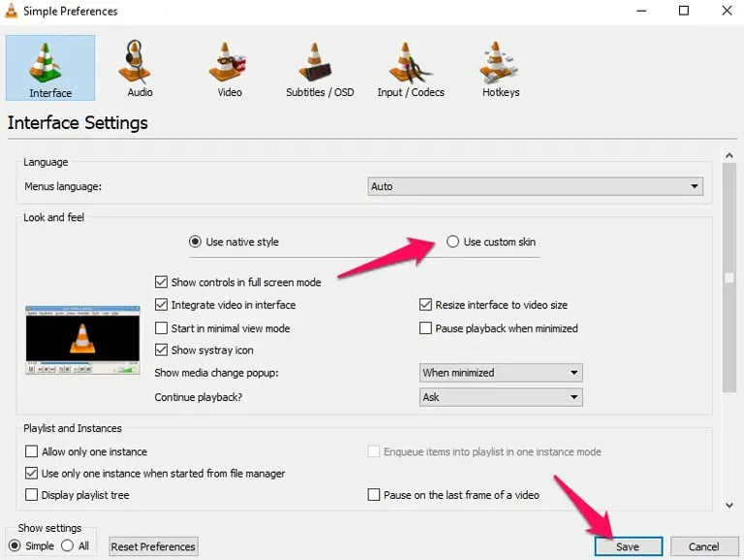Open the Continue playback dropdown
The height and width of the screenshot is (560, 744).
tap(501, 397)
